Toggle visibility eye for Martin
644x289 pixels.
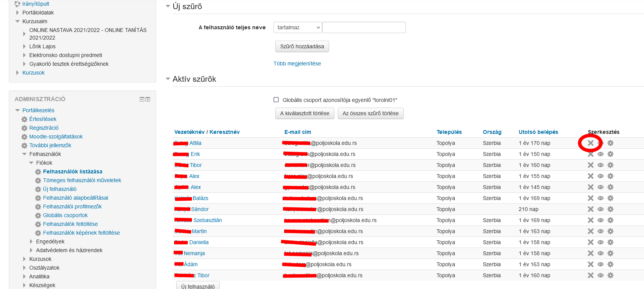(x=601, y=231)
